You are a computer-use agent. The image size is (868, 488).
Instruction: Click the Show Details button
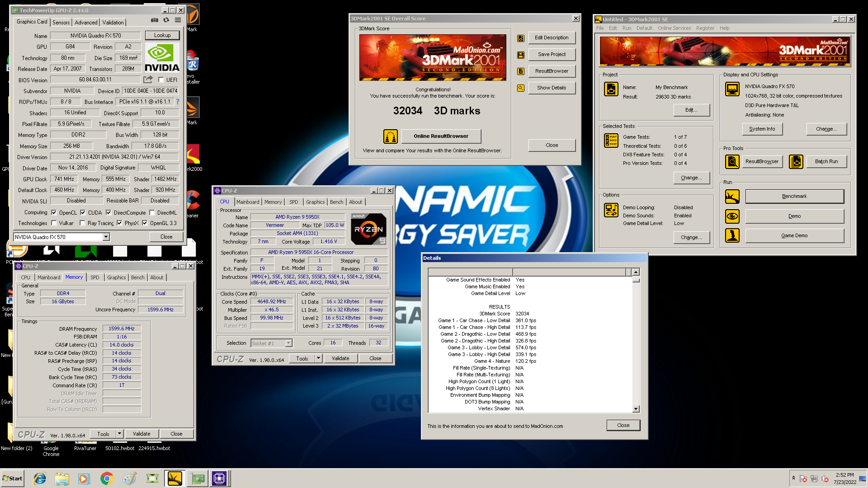tap(552, 88)
